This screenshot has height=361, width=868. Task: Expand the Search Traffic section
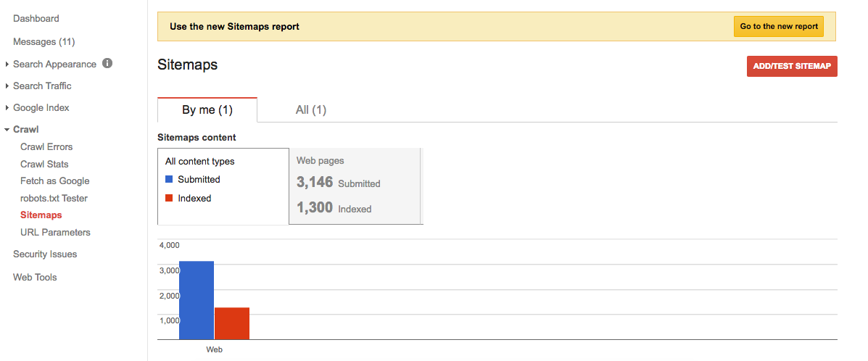7,86
